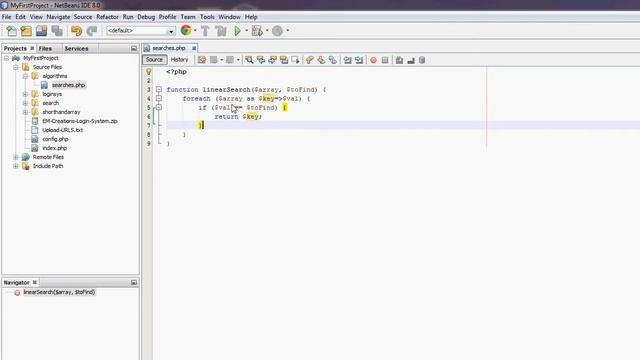640x360 pixels.
Task: Click the Chrome browser icon in toolbar
Action: pyautogui.click(x=186, y=30)
